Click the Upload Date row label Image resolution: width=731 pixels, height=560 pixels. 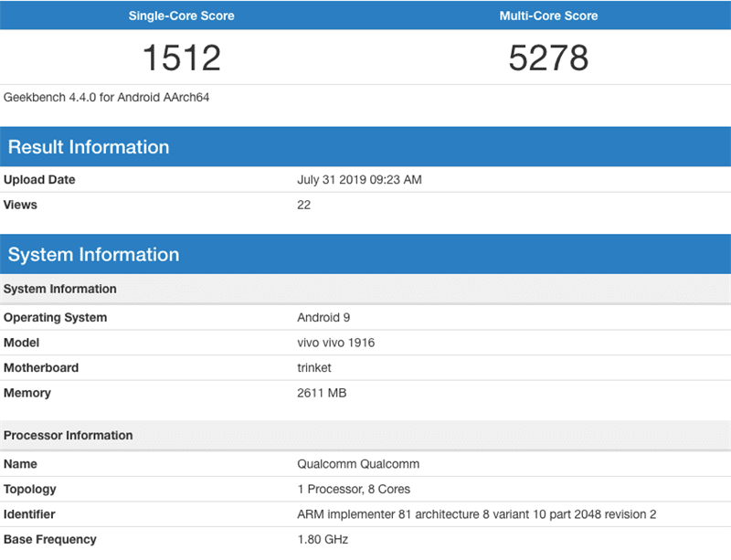[39, 180]
